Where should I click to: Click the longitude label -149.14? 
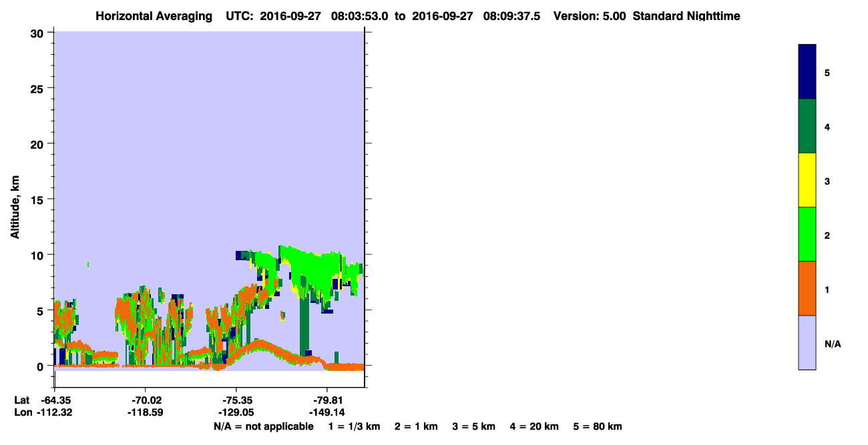pos(327,412)
